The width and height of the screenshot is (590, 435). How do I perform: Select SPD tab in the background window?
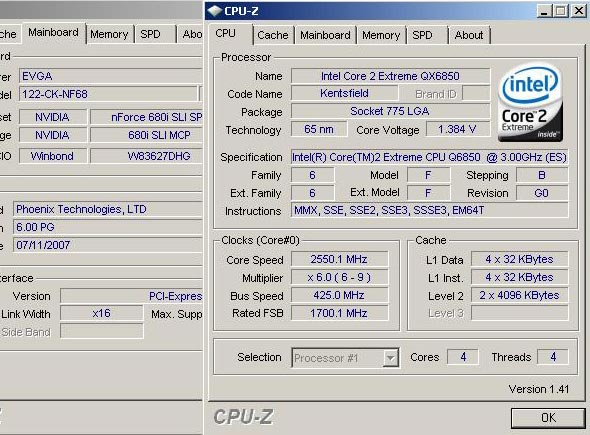[155, 34]
